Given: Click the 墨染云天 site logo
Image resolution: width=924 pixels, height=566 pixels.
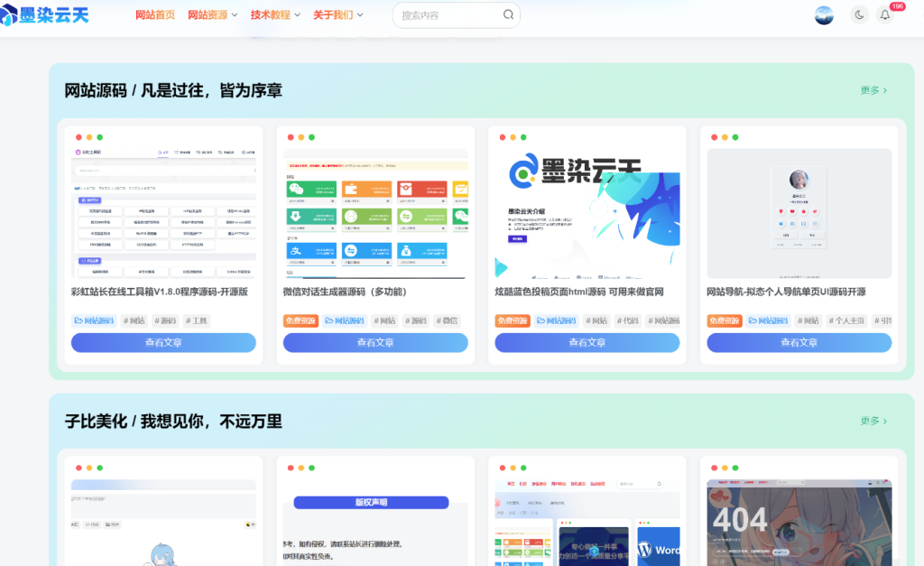Looking at the screenshot, I should click(x=47, y=14).
